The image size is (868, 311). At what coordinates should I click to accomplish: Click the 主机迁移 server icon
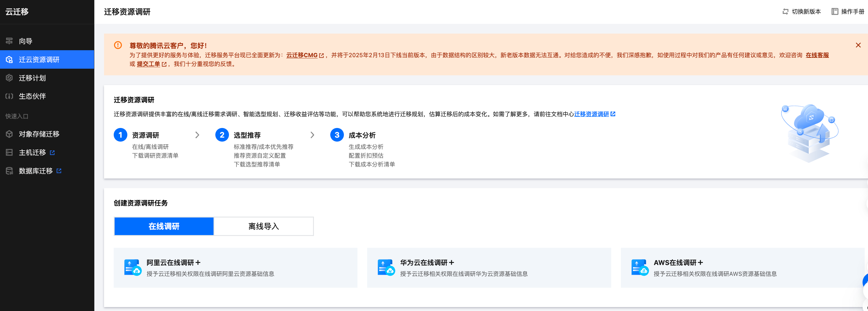click(9, 153)
